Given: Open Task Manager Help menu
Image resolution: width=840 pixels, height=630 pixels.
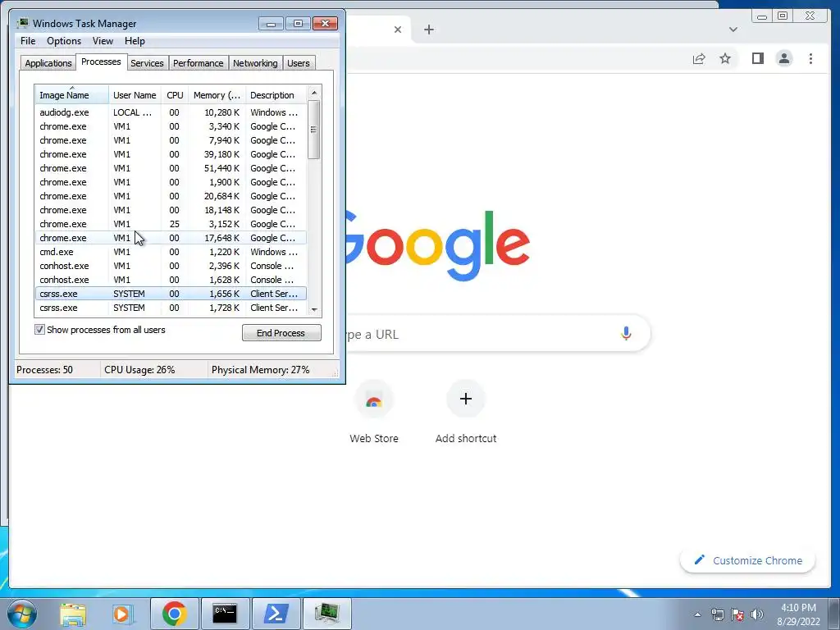Looking at the screenshot, I should pyautogui.click(x=135, y=41).
